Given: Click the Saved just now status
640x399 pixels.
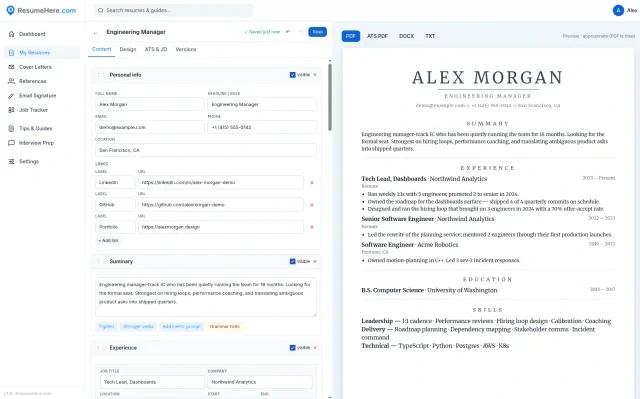Looking at the screenshot, I should coord(262,32).
